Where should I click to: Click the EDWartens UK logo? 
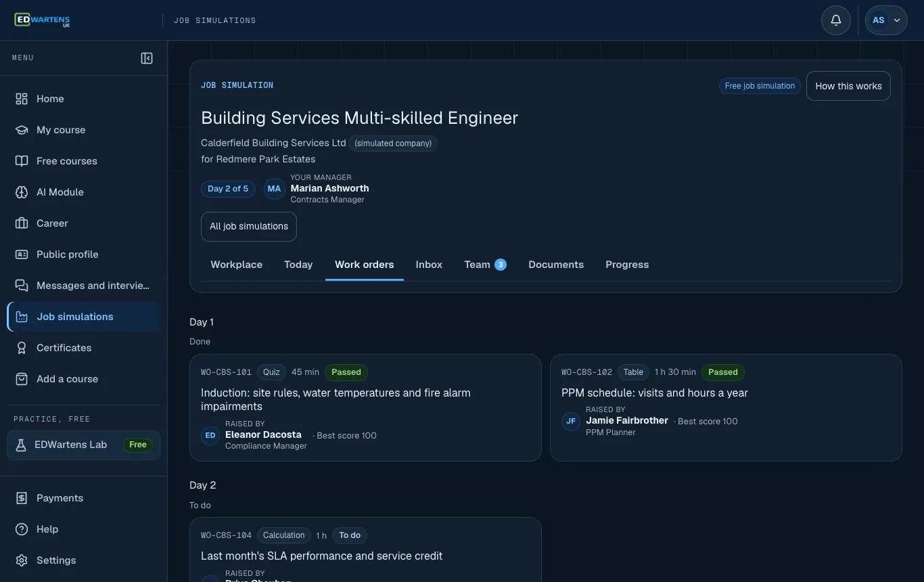(x=42, y=20)
